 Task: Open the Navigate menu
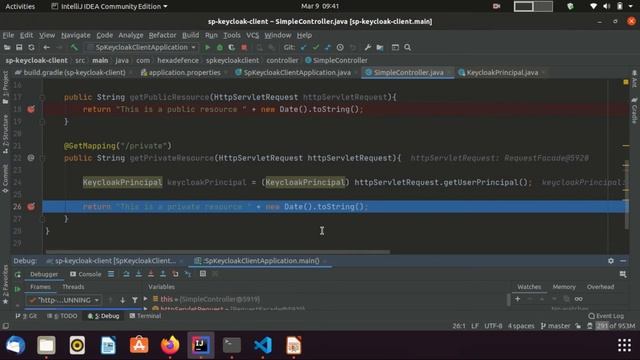(76, 35)
